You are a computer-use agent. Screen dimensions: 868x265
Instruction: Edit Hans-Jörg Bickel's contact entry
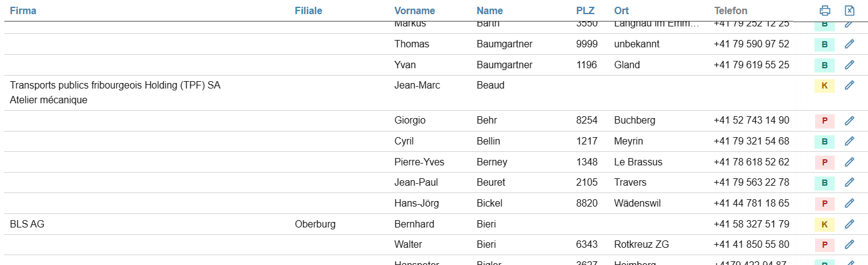click(x=850, y=203)
